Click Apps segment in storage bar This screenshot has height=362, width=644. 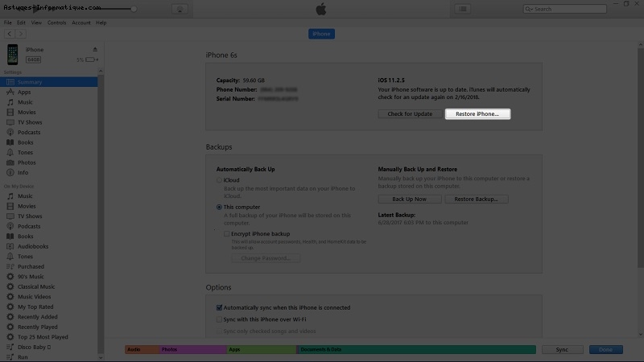point(262,349)
